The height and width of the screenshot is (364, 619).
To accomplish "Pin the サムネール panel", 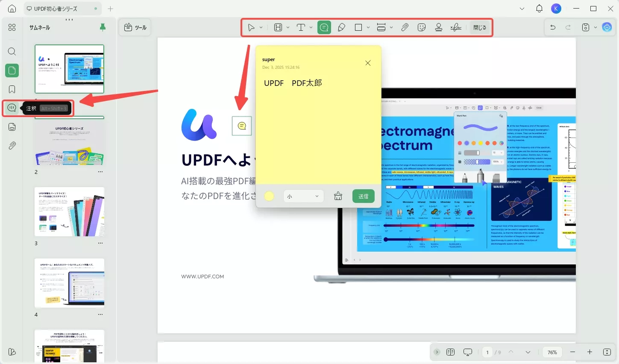I will (x=103, y=27).
